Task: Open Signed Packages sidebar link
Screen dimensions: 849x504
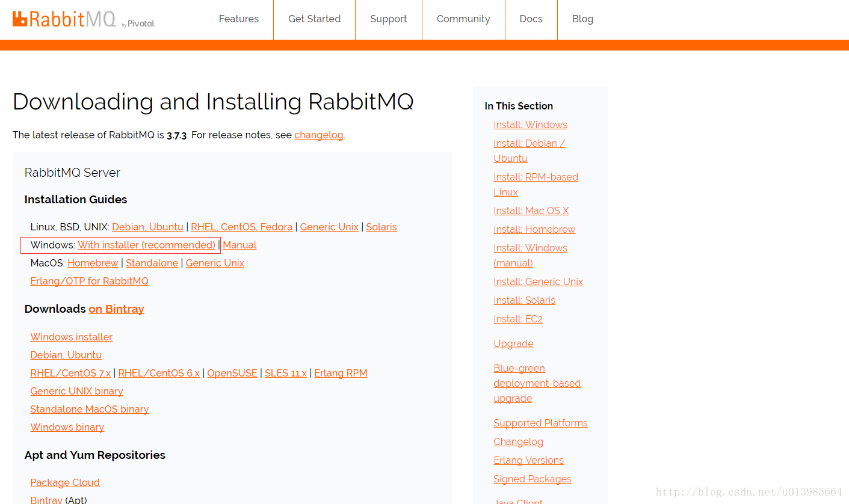Action: coord(533,479)
